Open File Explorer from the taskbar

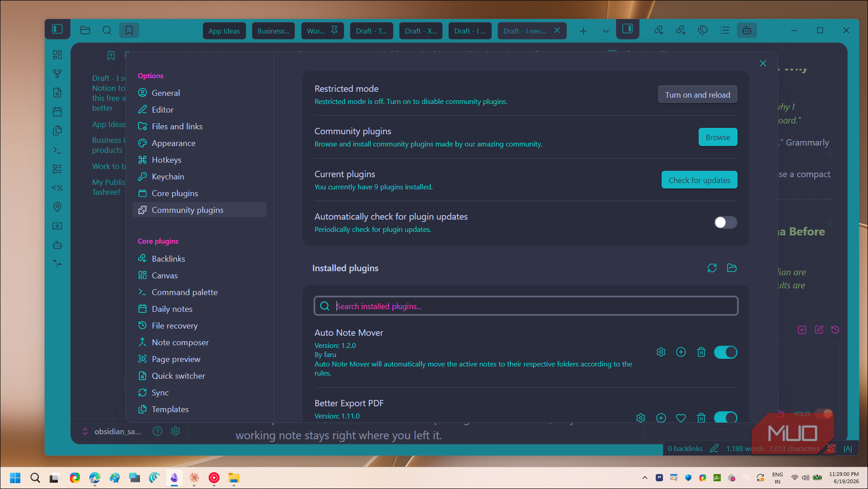[x=234, y=478]
